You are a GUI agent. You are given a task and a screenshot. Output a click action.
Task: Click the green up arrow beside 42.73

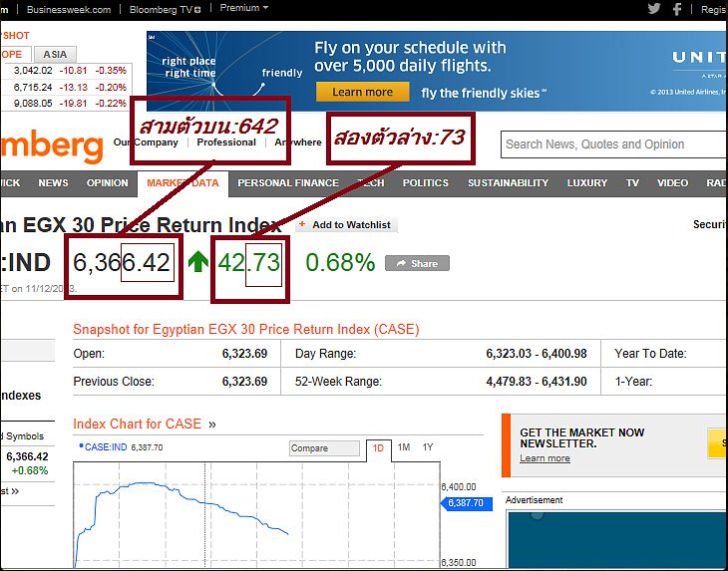tap(198, 261)
